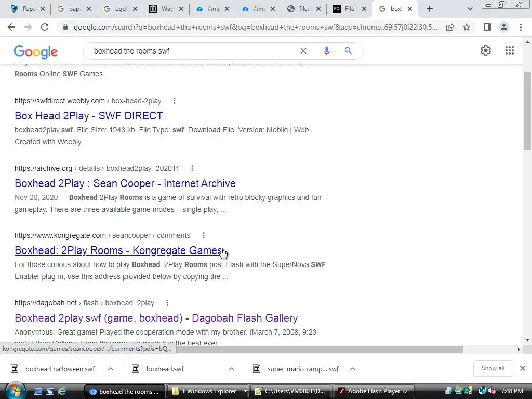
Task: Open a new browser tab
Action: pos(430,9)
